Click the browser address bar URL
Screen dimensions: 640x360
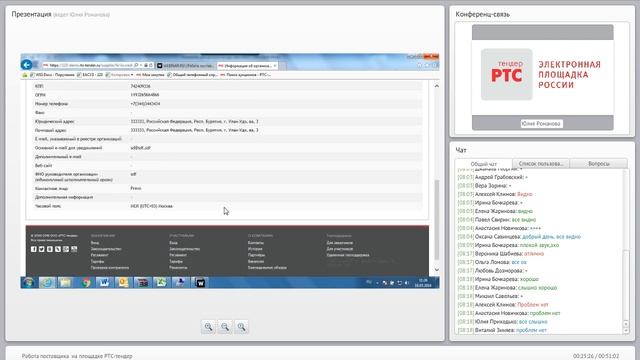(91, 65)
